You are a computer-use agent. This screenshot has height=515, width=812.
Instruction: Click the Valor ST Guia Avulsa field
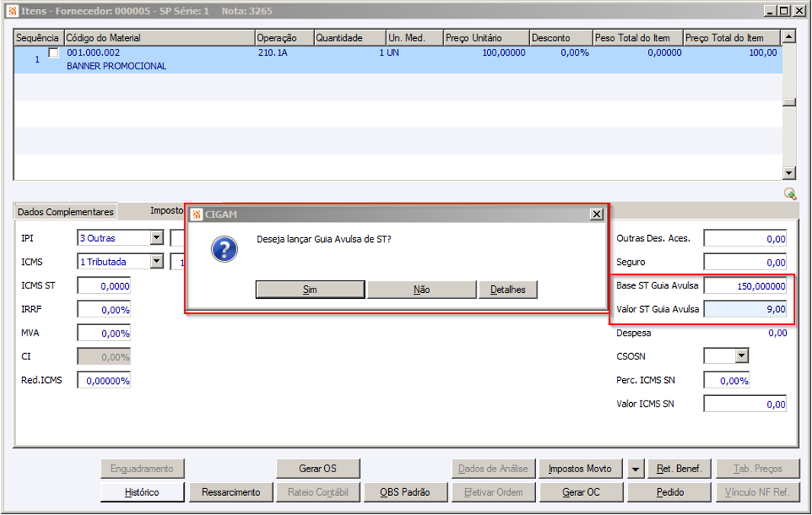click(745, 309)
